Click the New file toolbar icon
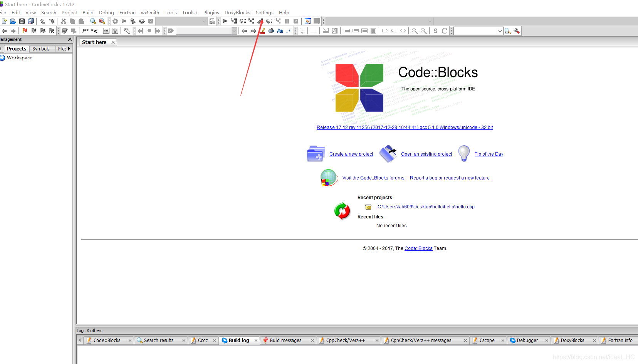Screen dimensions: 638x364 4,21
